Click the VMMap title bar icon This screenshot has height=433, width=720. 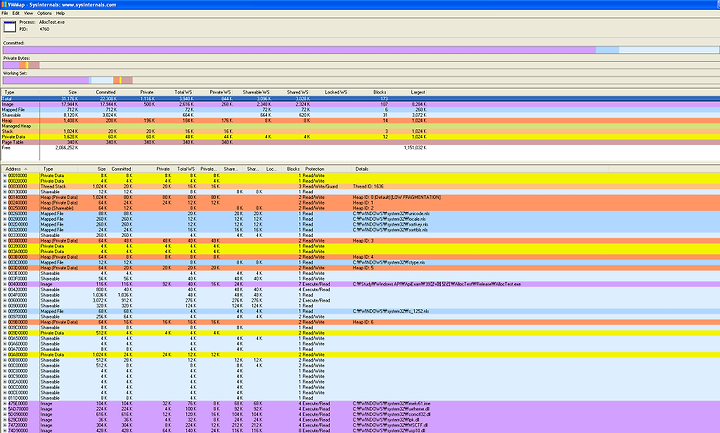(4, 5)
